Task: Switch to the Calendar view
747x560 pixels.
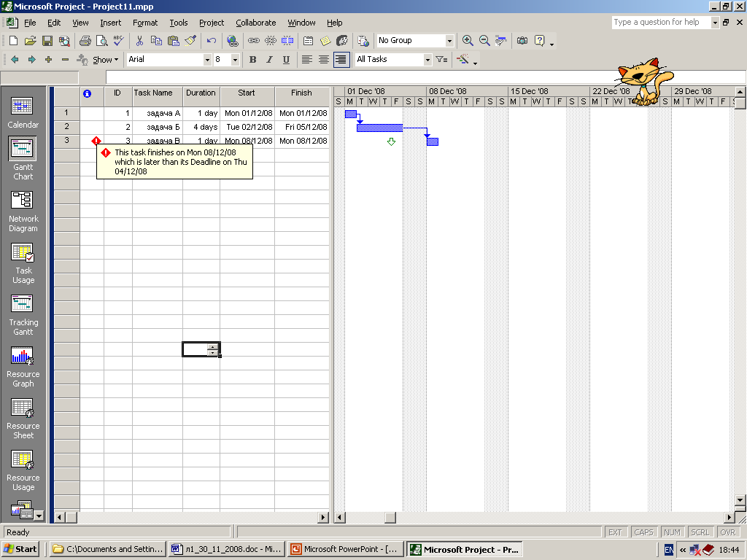Action: (x=23, y=112)
